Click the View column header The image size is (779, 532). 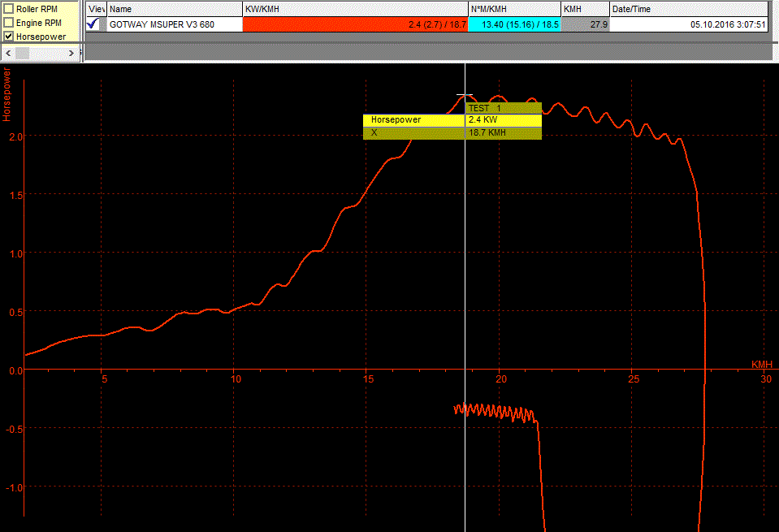[x=96, y=9]
